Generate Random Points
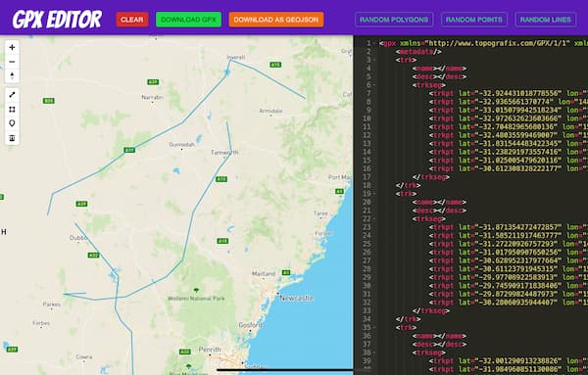Image resolution: width=588 pixels, height=375 pixels. 474,20
